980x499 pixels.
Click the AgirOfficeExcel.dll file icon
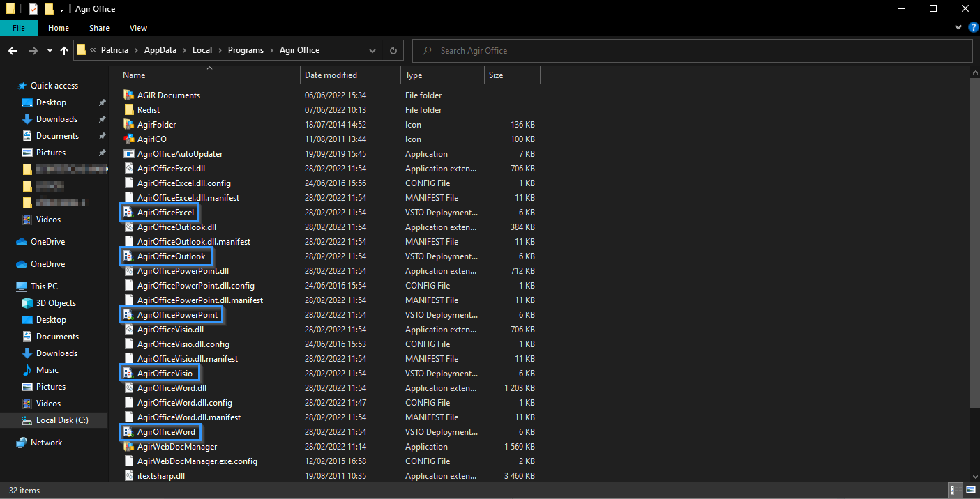[x=128, y=169]
